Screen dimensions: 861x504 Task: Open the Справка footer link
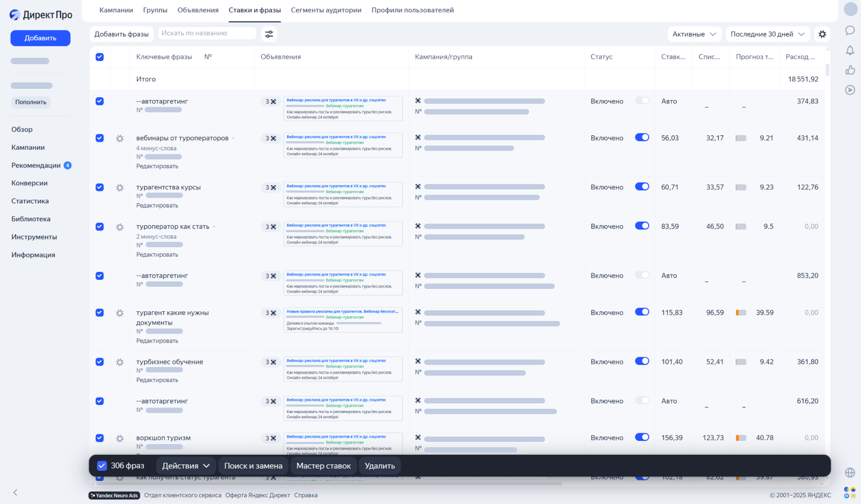click(x=306, y=495)
